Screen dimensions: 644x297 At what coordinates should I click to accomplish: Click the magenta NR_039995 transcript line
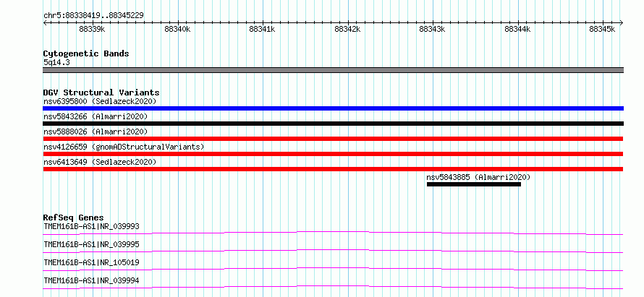(333, 251)
